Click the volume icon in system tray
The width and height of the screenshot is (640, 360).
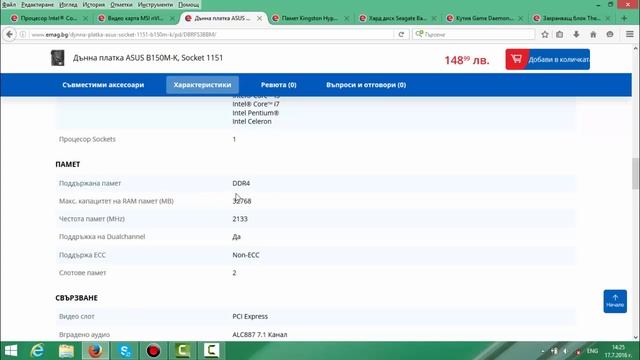(565, 351)
